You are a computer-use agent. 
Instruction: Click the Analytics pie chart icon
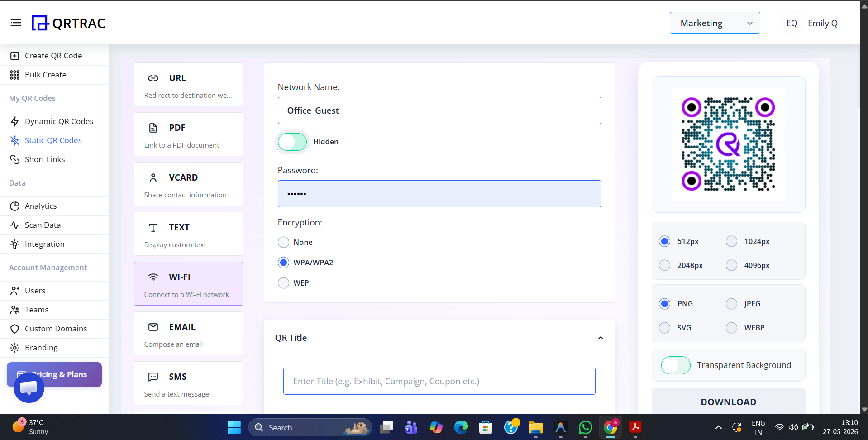(15, 206)
